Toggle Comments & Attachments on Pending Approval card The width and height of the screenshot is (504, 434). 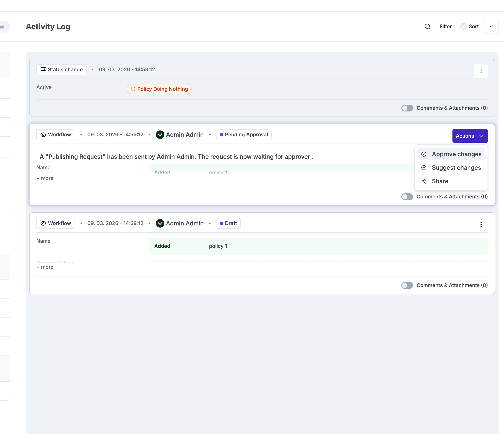click(407, 197)
